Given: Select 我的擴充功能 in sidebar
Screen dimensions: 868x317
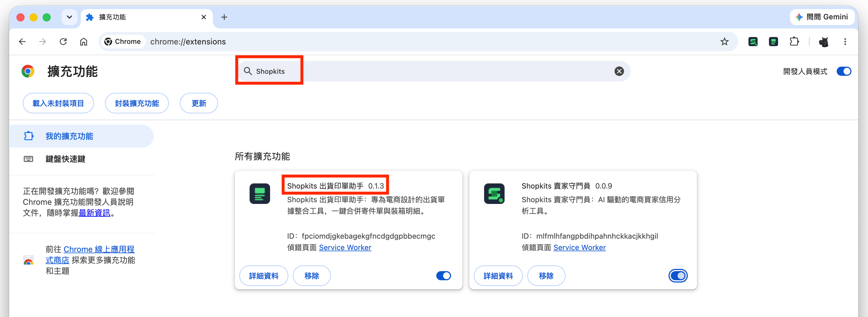Looking at the screenshot, I should click(81, 136).
